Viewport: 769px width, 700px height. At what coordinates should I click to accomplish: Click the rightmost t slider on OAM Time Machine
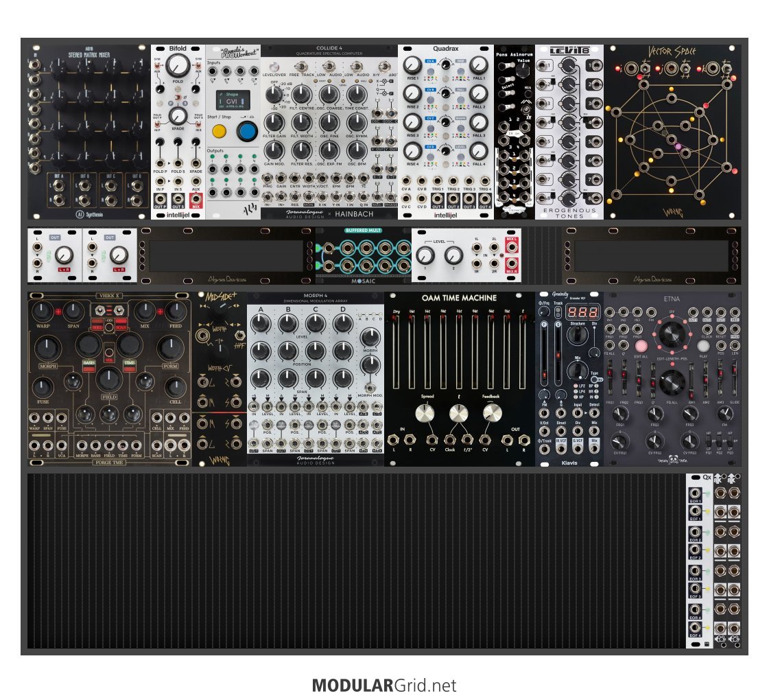pyautogui.click(x=523, y=352)
